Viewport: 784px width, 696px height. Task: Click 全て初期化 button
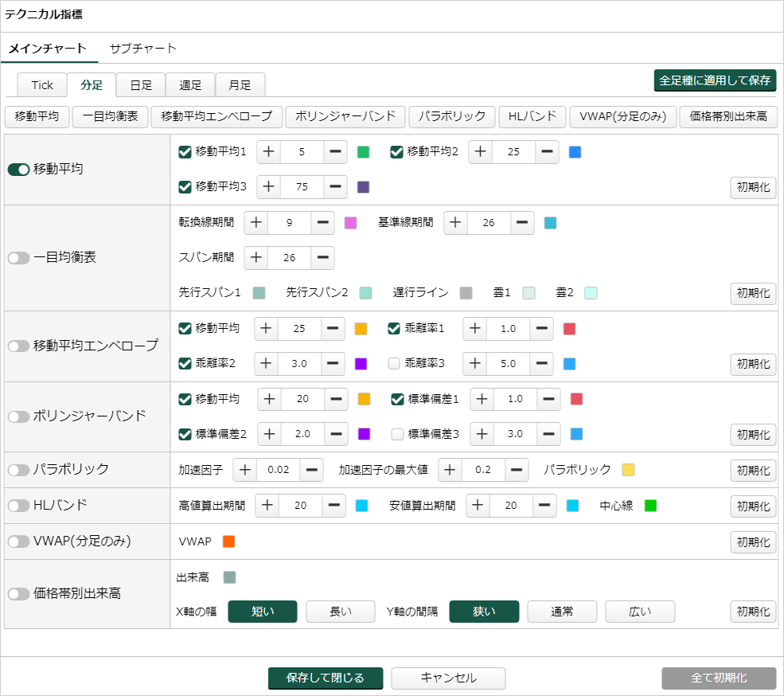tap(719, 678)
